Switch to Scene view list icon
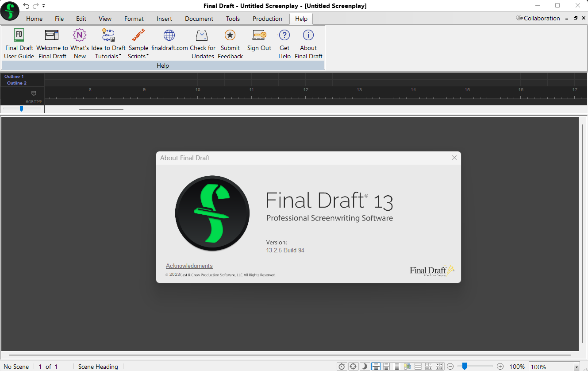The height and width of the screenshot is (371, 588). pos(418,366)
